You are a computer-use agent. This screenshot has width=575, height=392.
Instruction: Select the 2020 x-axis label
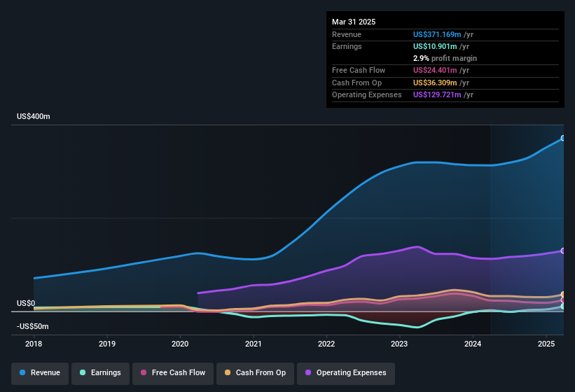point(180,344)
